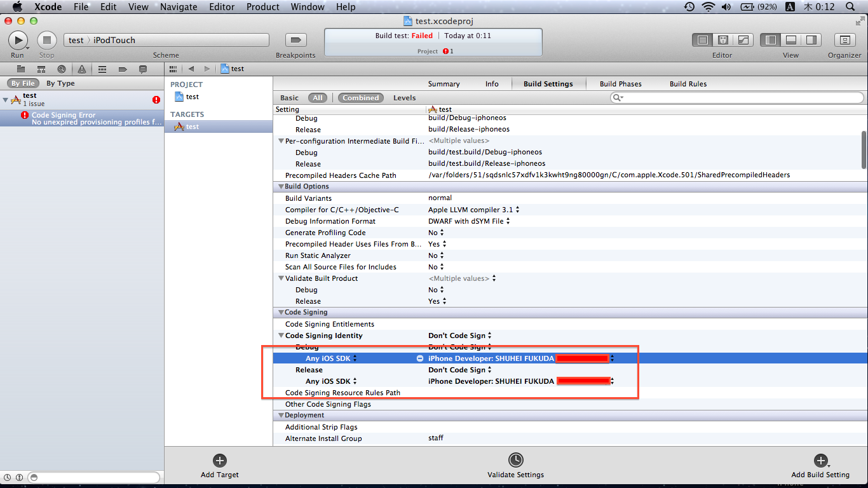Viewport: 868px width, 488px height.
Task: Open the Product menu
Action: tap(262, 7)
